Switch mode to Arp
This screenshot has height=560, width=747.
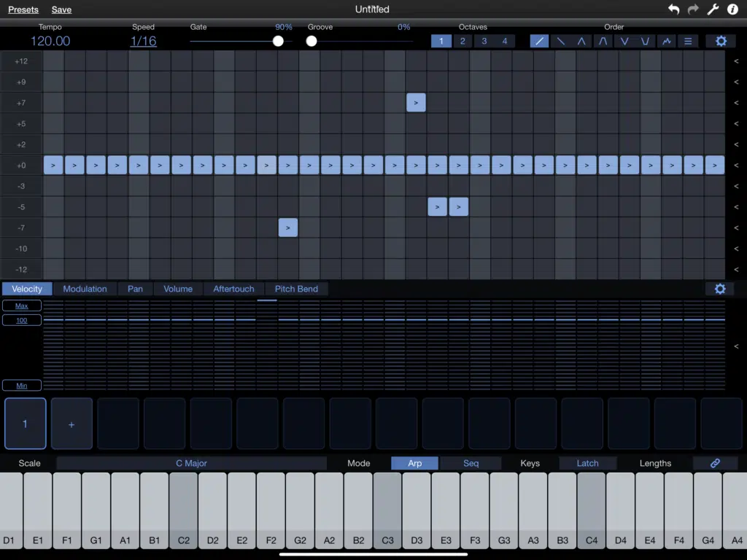pyautogui.click(x=414, y=463)
